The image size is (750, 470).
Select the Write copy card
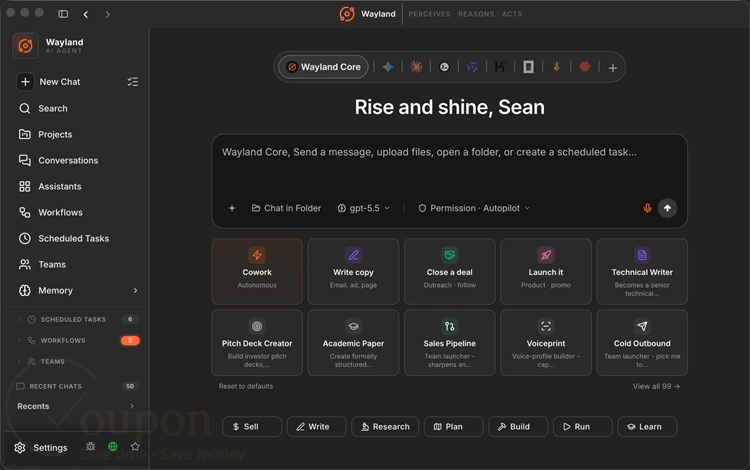coord(353,272)
